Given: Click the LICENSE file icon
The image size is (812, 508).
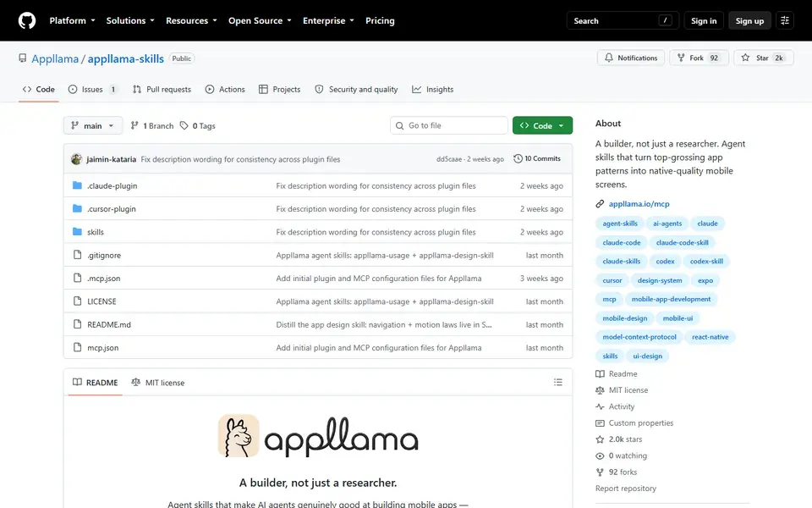Looking at the screenshot, I should [77, 301].
